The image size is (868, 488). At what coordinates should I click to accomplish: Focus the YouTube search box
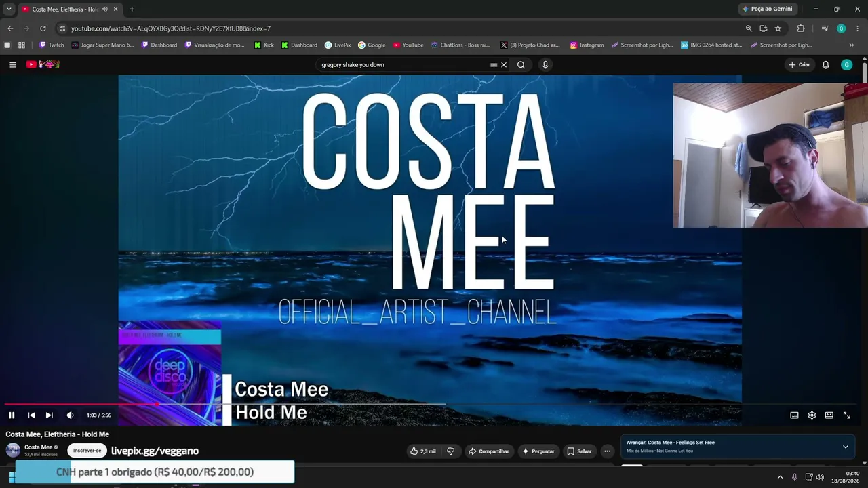pyautogui.click(x=403, y=65)
